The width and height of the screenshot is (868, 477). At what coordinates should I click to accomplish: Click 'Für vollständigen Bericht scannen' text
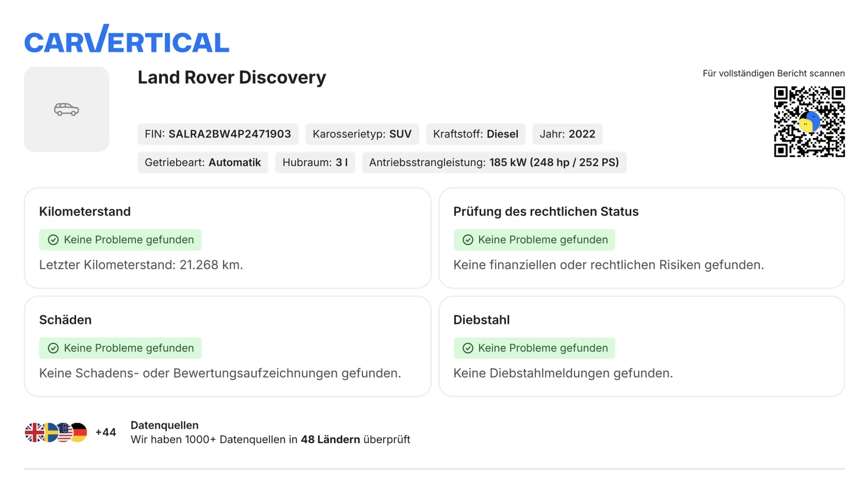point(774,73)
